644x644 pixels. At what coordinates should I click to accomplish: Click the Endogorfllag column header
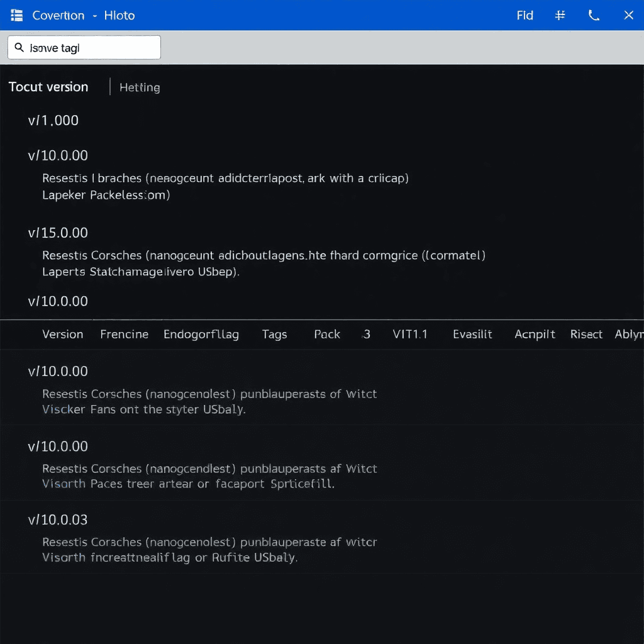[x=201, y=335]
